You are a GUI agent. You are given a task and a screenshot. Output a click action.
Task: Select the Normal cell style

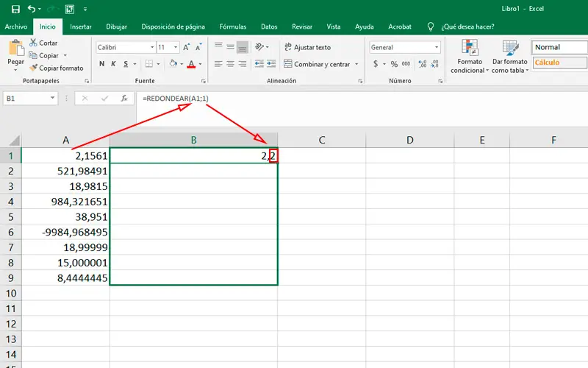[x=559, y=47]
